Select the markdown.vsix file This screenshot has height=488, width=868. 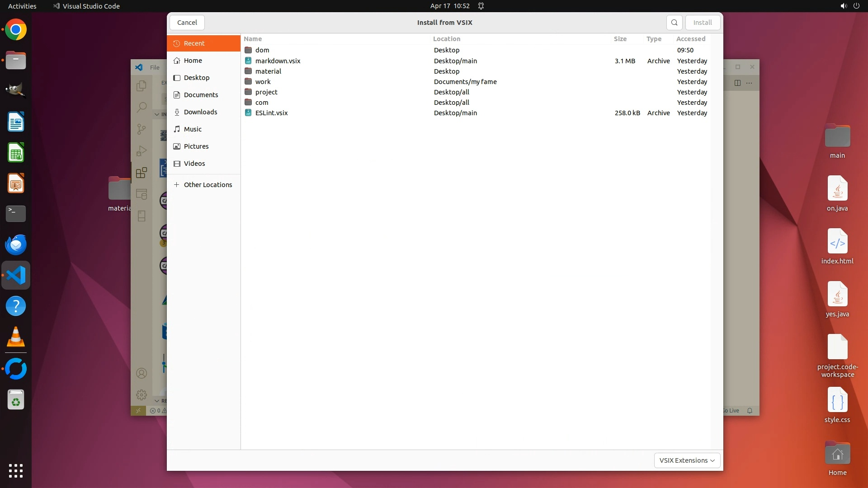click(x=278, y=61)
